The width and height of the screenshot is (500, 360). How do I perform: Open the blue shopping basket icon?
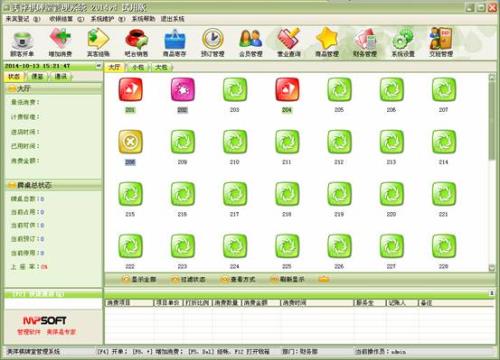pos(175,43)
